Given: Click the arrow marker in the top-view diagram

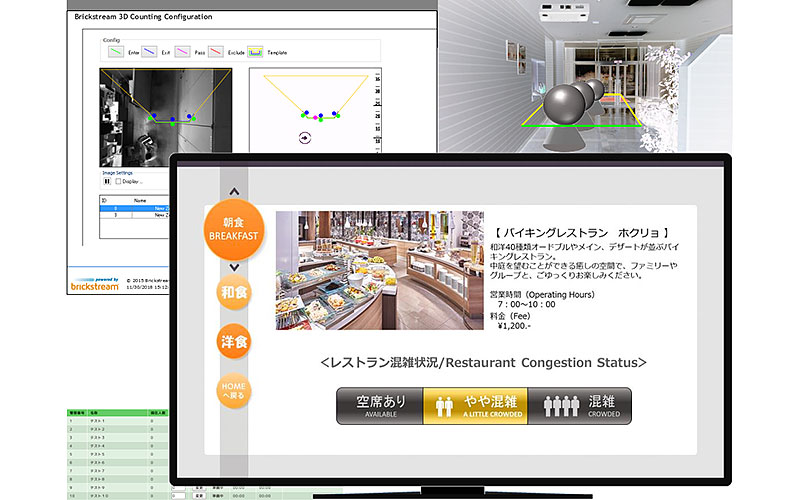Looking at the screenshot, I should pyautogui.click(x=305, y=137).
